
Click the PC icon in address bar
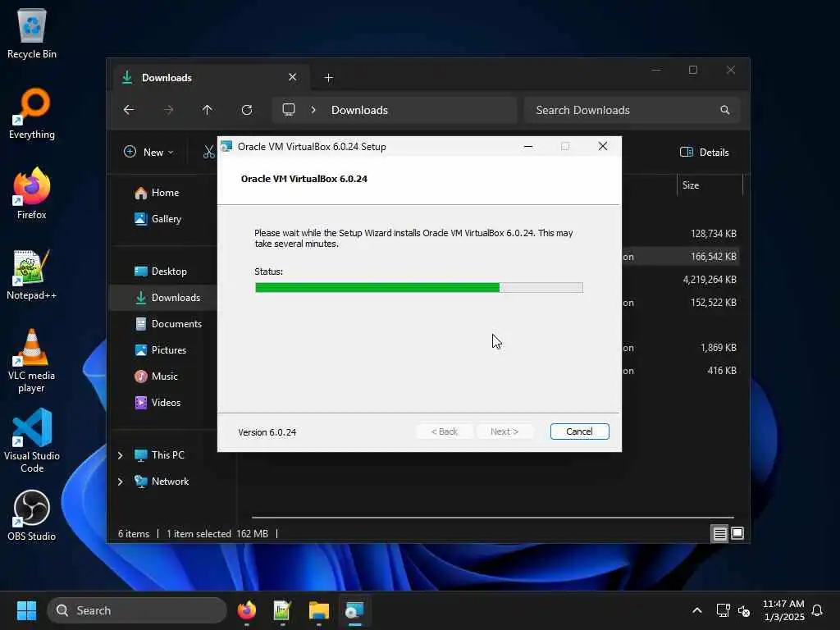click(x=289, y=110)
